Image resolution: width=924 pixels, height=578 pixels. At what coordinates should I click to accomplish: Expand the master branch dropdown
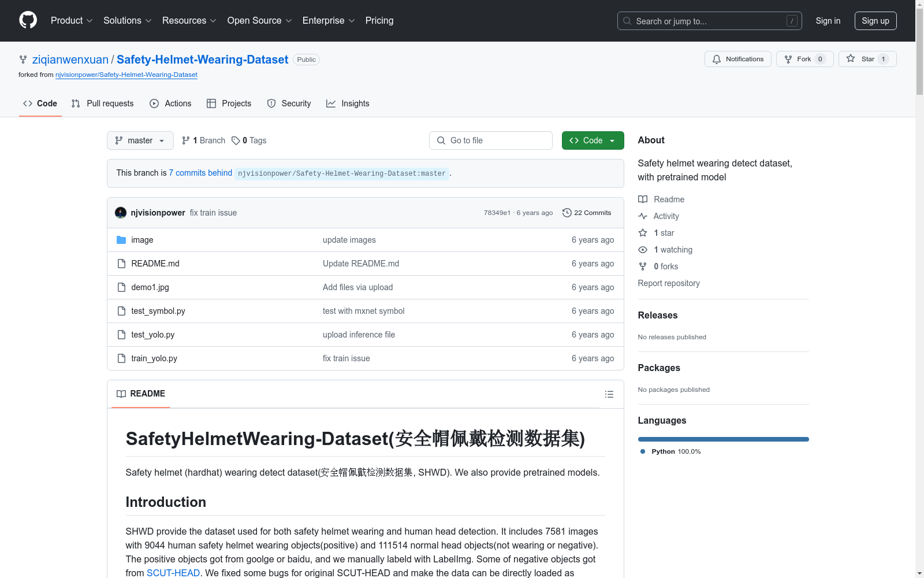(140, 140)
